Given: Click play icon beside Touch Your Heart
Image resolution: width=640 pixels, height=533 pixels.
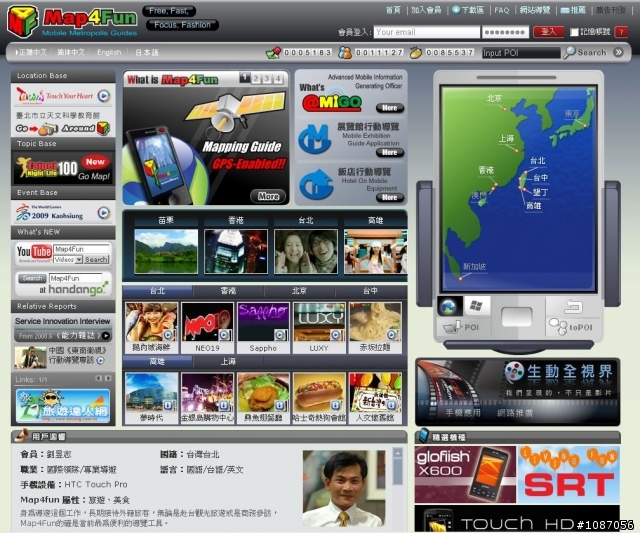Looking at the screenshot, I should pyautogui.click(x=104, y=96).
